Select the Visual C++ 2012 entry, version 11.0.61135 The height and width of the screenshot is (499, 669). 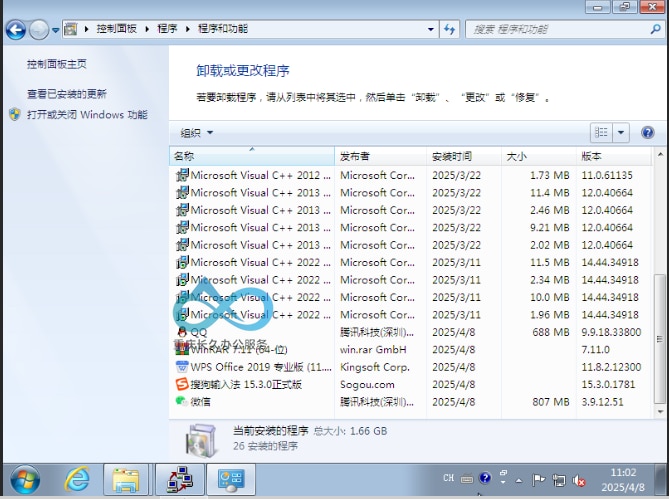click(x=410, y=175)
